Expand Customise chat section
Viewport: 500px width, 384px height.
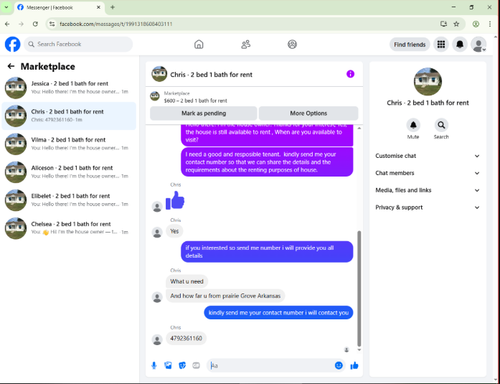tap(428, 156)
